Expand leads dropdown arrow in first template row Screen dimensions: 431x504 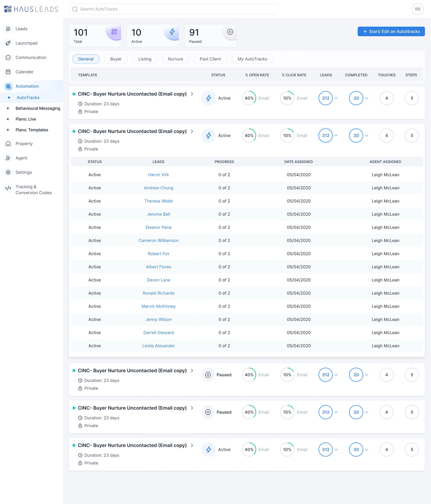click(336, 98)
